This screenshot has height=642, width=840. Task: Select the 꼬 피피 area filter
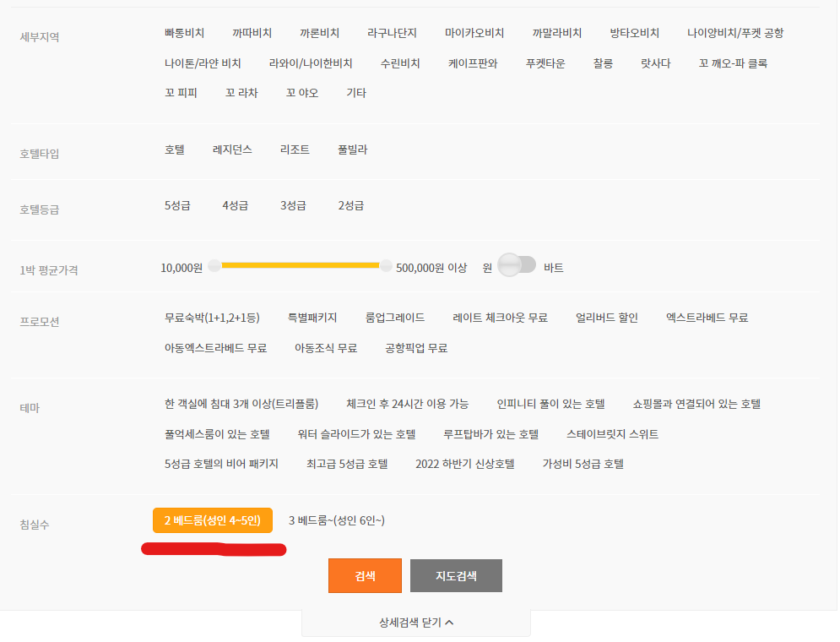click(x=181, y=93)
